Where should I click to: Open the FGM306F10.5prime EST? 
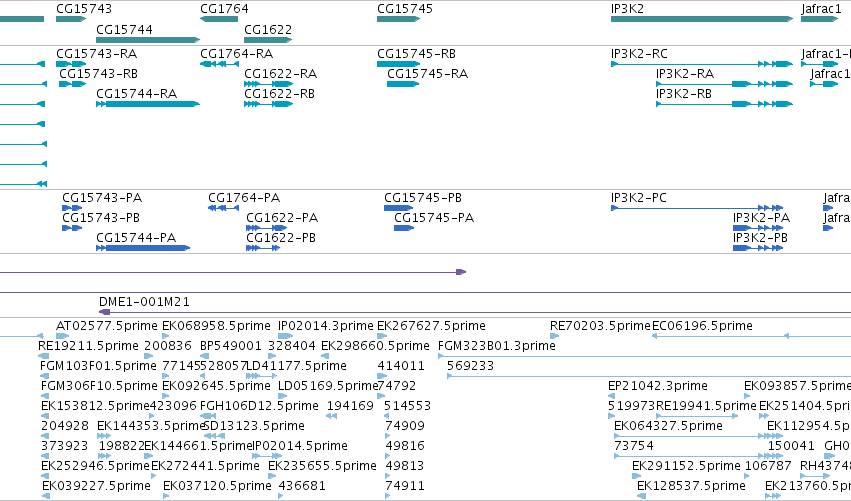click(45, 396)
